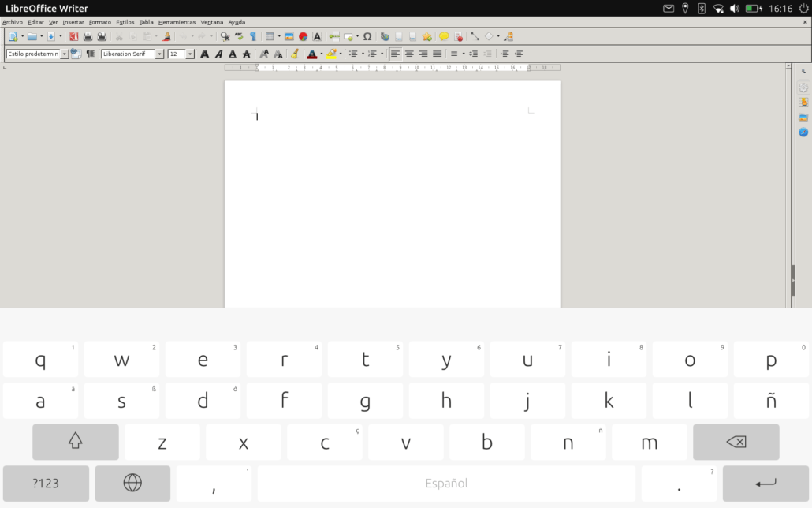
Task: Run spelling check ABC icon
Action: pyautogui.click(x=239, y=35)
